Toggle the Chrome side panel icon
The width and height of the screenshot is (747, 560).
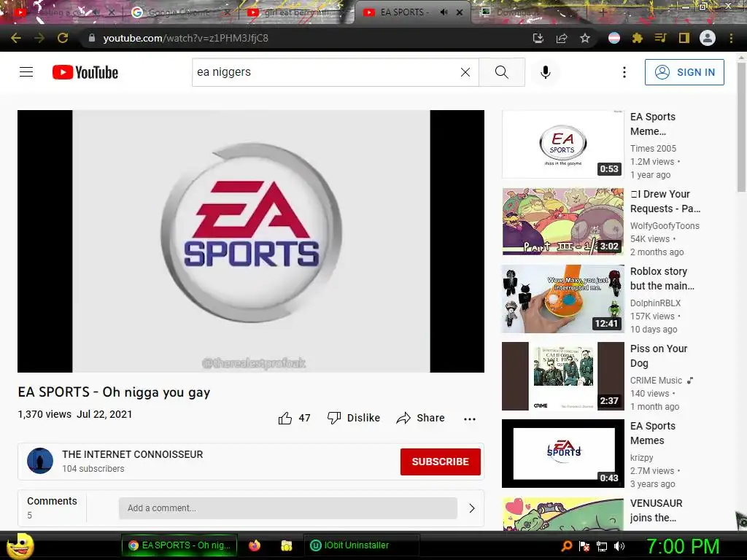684,38
